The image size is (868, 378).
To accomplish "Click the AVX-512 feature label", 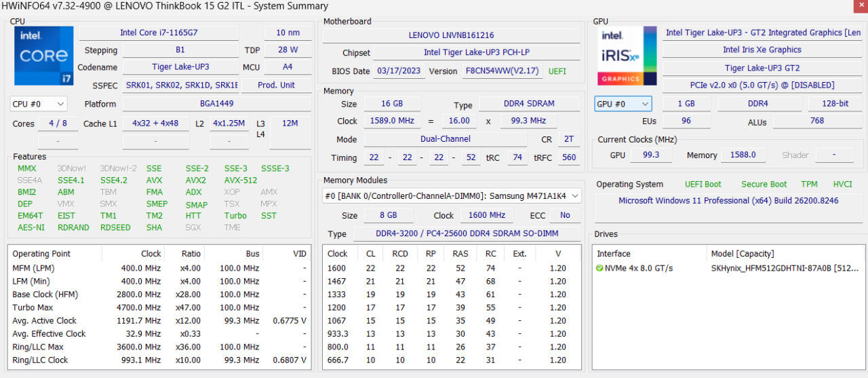I will click(241, 181).
